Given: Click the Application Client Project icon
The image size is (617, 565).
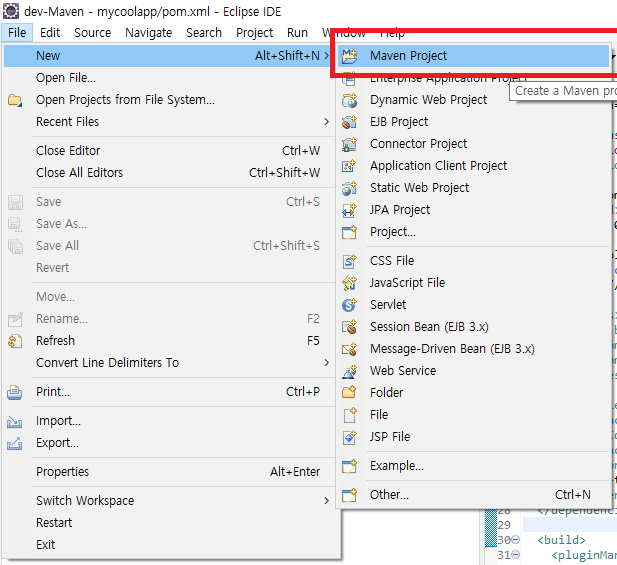Looking at the screenshot, I should coord(349,166).
